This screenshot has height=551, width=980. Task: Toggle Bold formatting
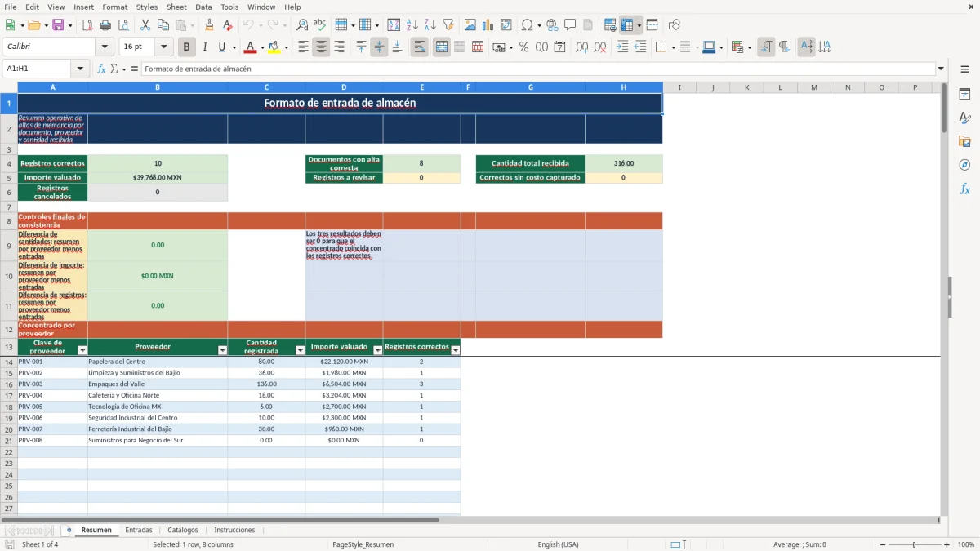[187, 47]
